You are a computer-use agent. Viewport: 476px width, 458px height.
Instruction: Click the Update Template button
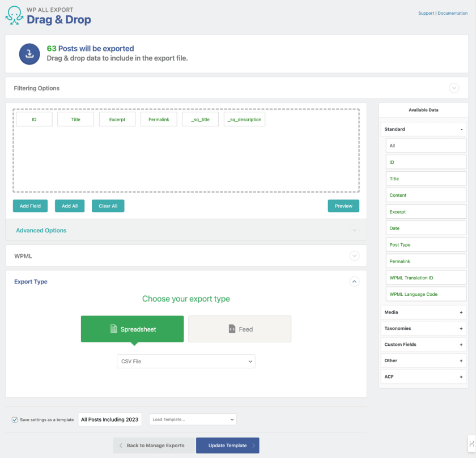[227, 446]
